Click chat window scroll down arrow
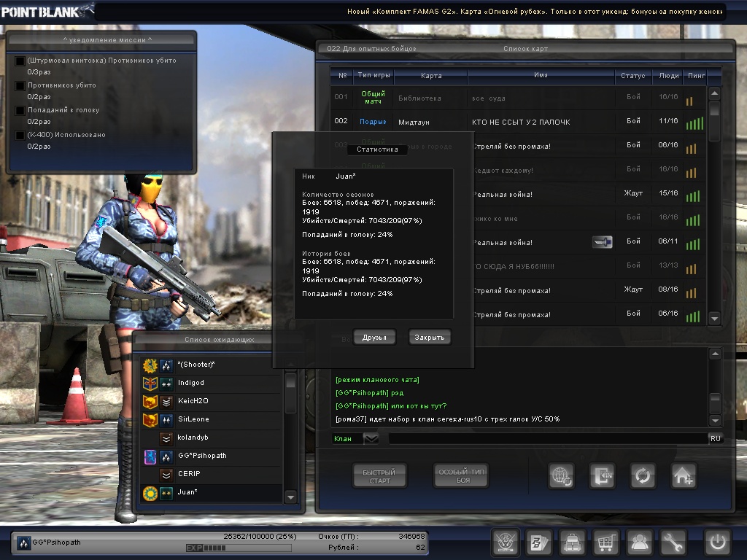The height and width of the screenshot is (560, 747). tap(715, 420)
